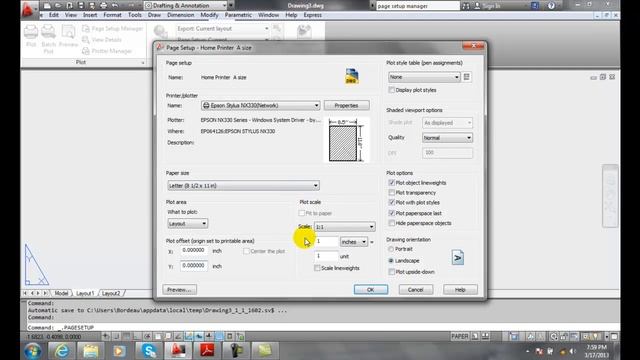Toggle Plot object lineweights checkbox

(391, 182)
